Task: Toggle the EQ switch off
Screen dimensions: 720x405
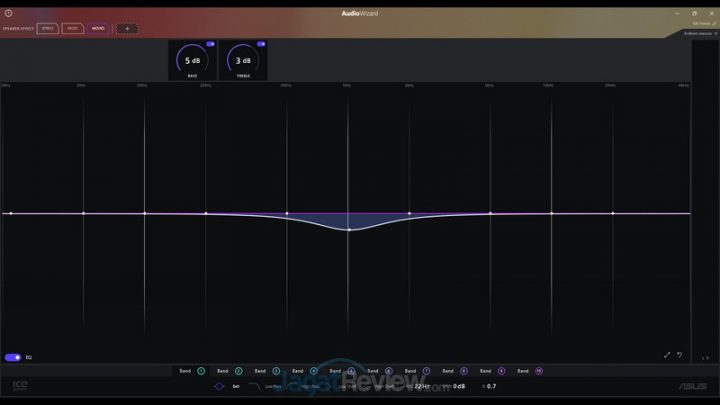Action: coord(13,357)
